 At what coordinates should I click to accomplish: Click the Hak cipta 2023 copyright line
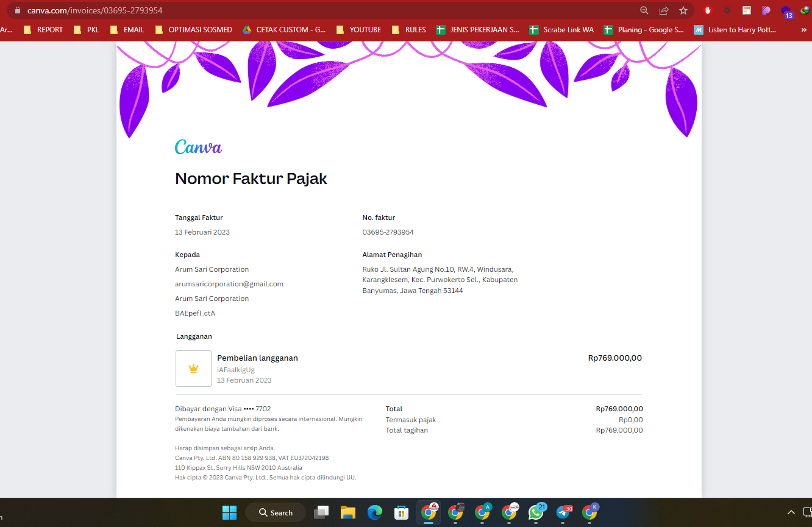pyautogui.click(x=265, y=478)
